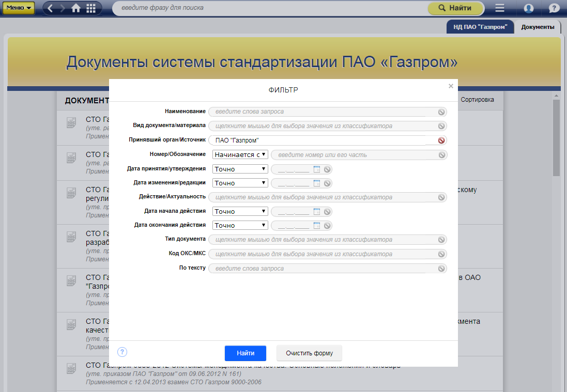
Task: Click 'Очистить форму' button
Action: click(309, 353)
